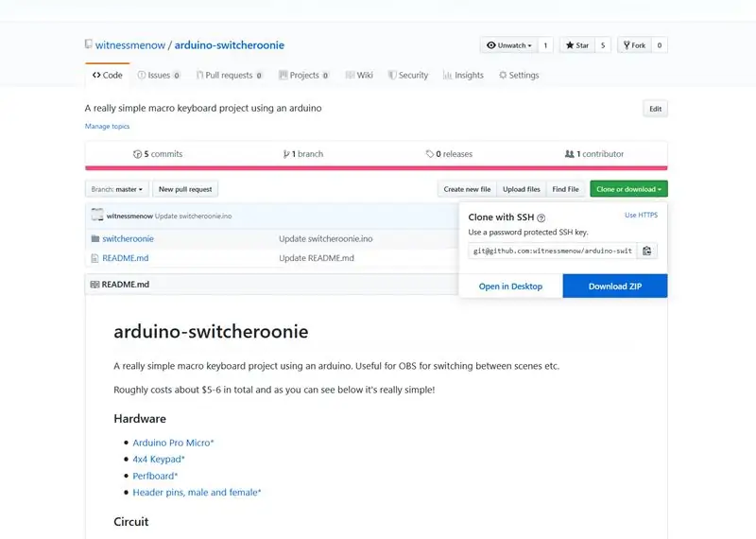Click the language bar under repository stats
756x539 pixels.
tap(376, 168)
